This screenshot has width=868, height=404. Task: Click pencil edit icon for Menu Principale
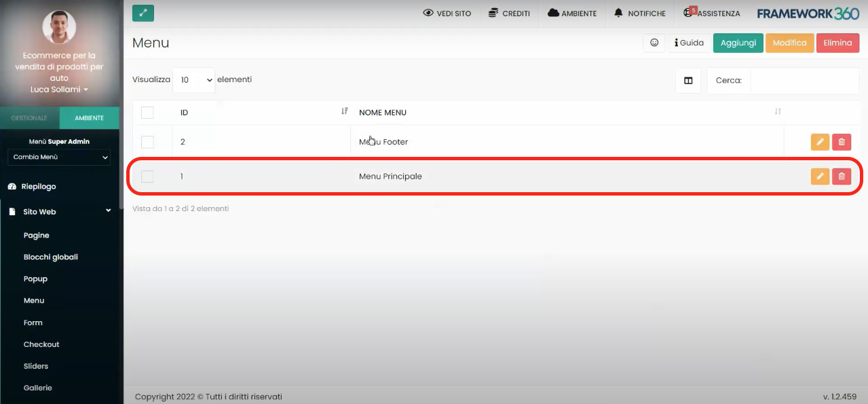click(x=820, y=177)
